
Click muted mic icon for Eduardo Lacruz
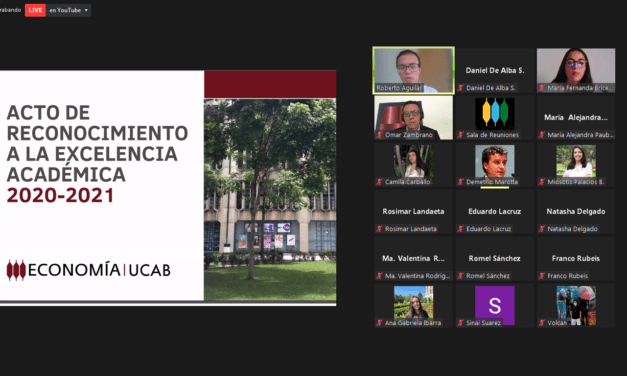coord(461,229)
